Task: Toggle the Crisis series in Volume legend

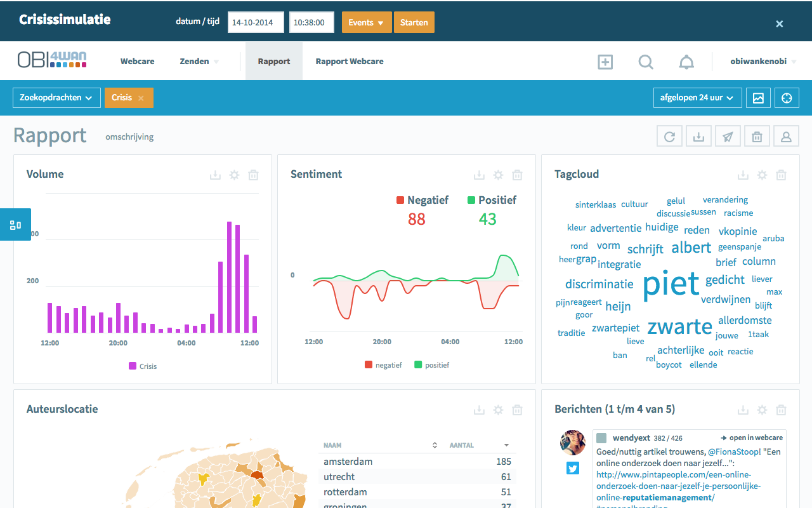Action: coord(143,366)
